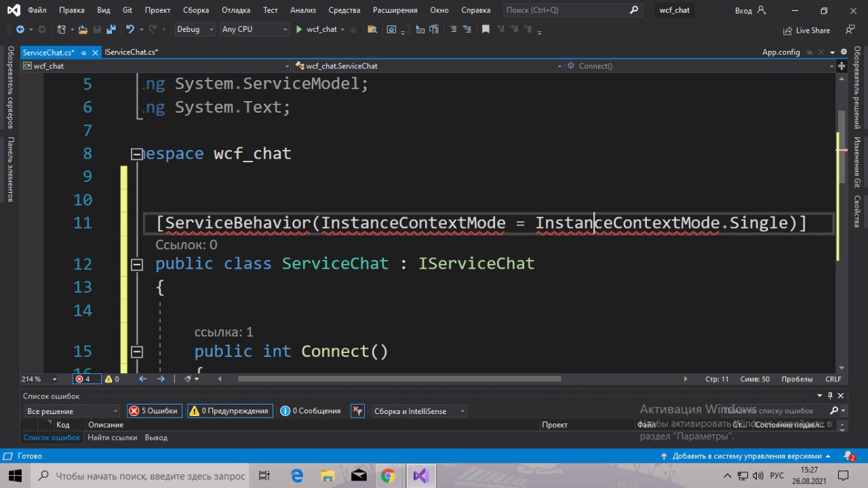Viewport: 868px width, 488px height.
Task: Open the wcf_chat.ServiceChat type dropdown
Action: [x=429, y=66]
